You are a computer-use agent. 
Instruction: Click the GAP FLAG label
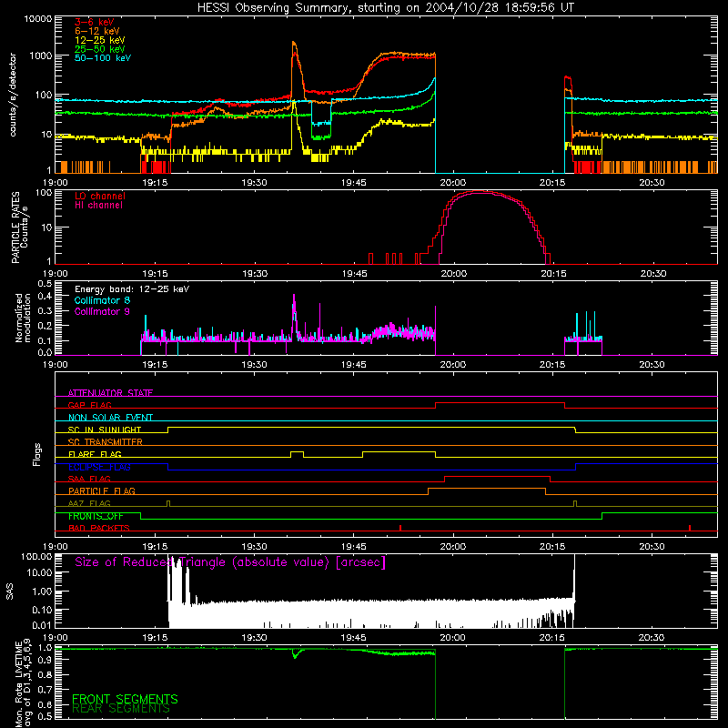pos(89,405)
